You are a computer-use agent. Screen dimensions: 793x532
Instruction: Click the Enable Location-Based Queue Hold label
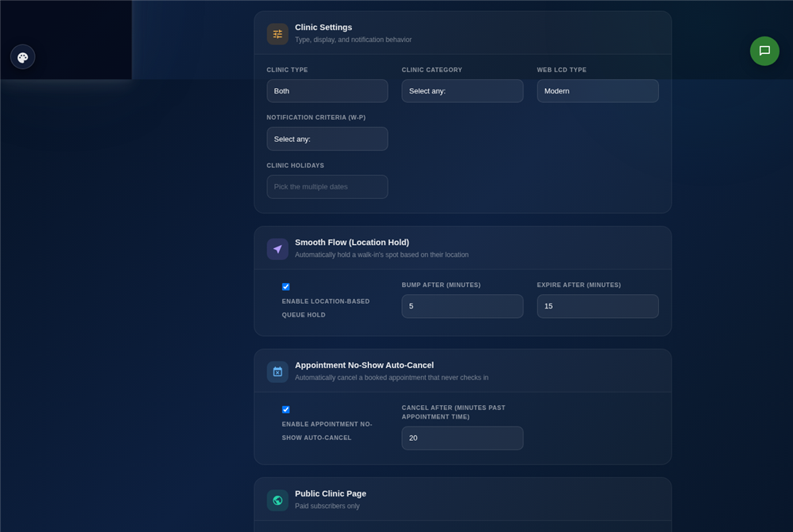(326, 308)
